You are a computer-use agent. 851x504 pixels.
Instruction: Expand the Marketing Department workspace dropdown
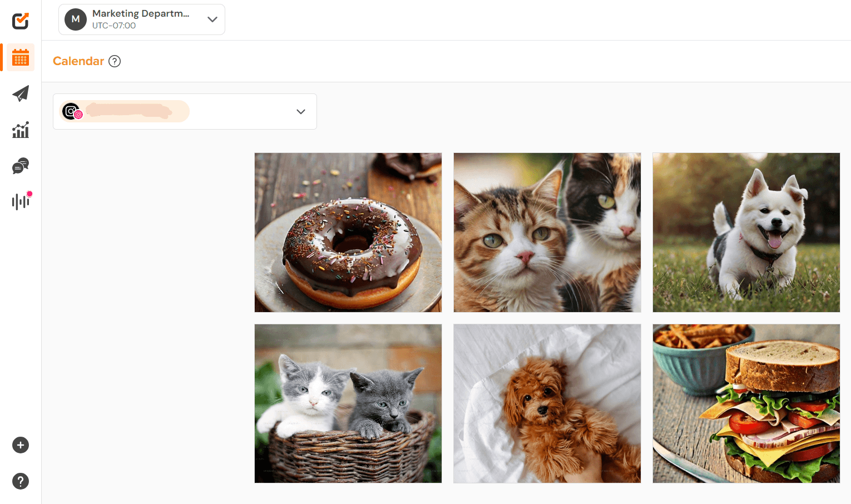(211, 19)
